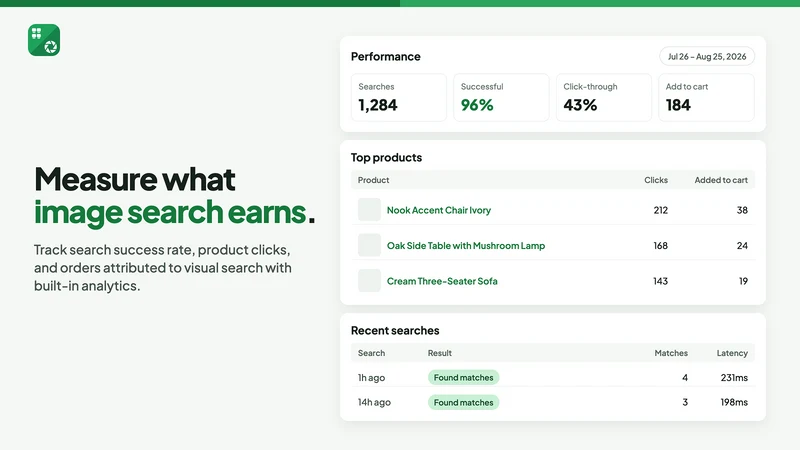Click the Search column header
The width and height of the screenshot is (800, 450).
tap(371, 353)
